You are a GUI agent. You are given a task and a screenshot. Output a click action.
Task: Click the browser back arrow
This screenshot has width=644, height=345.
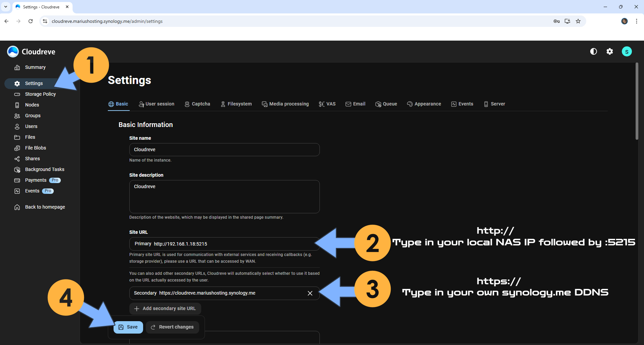pyautogui.click(x=6, y=21)
